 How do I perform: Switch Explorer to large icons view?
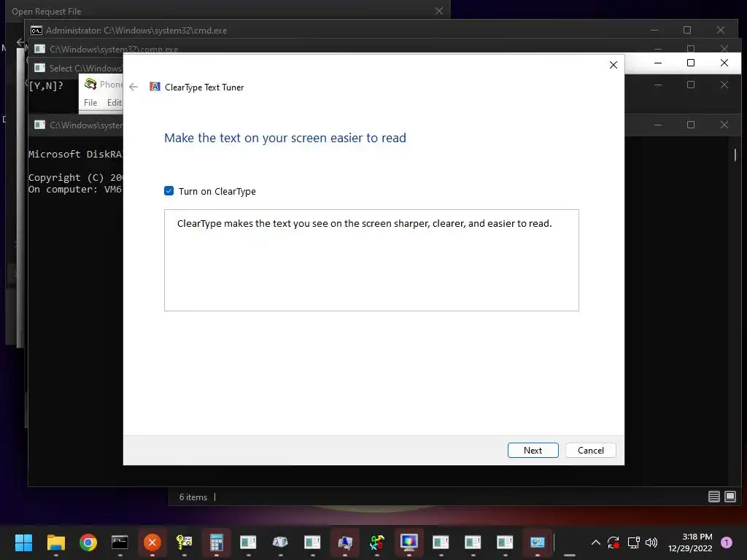[729, 497]
